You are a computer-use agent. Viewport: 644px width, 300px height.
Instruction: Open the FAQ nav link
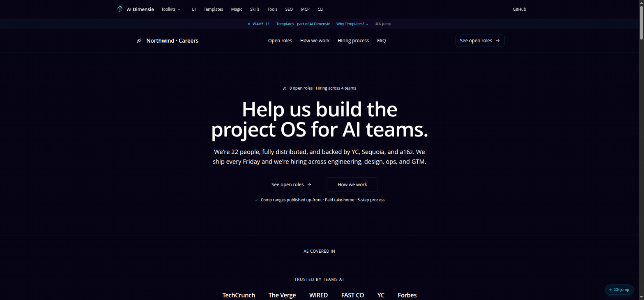pyautogui.click(x=382, y=41)
